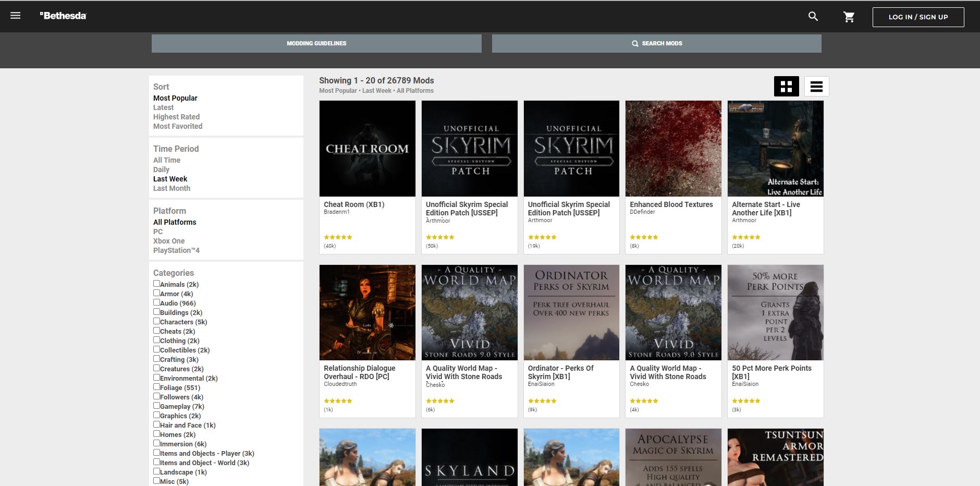Open Apocalypse Magic of Skyrim thumbnail
Image resolution: width=980 pixels, height=486 pixels.
pyautogui.click(x=673, y=457)
